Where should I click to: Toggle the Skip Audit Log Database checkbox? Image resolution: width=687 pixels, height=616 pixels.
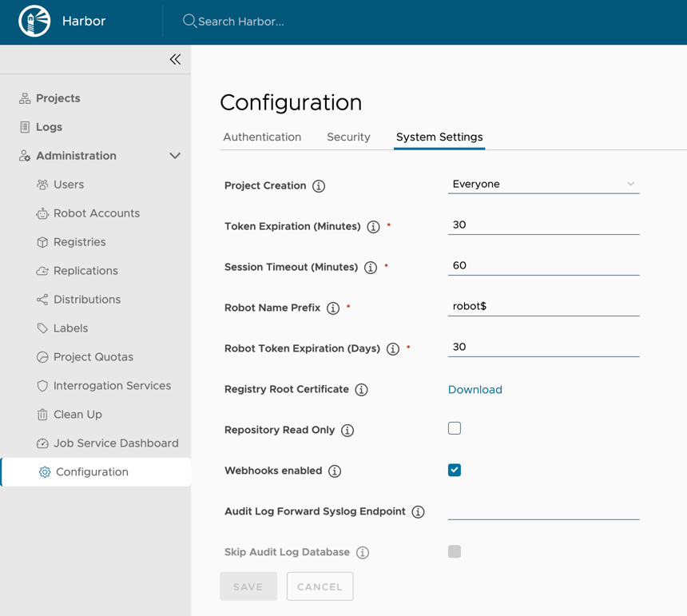point(455,551)
